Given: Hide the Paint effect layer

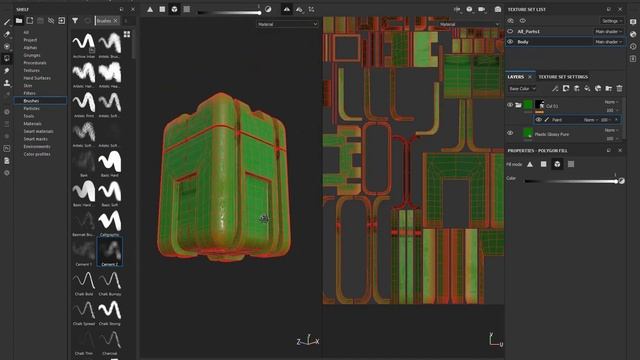Looking at the screenshot, I should pos(538,120).
